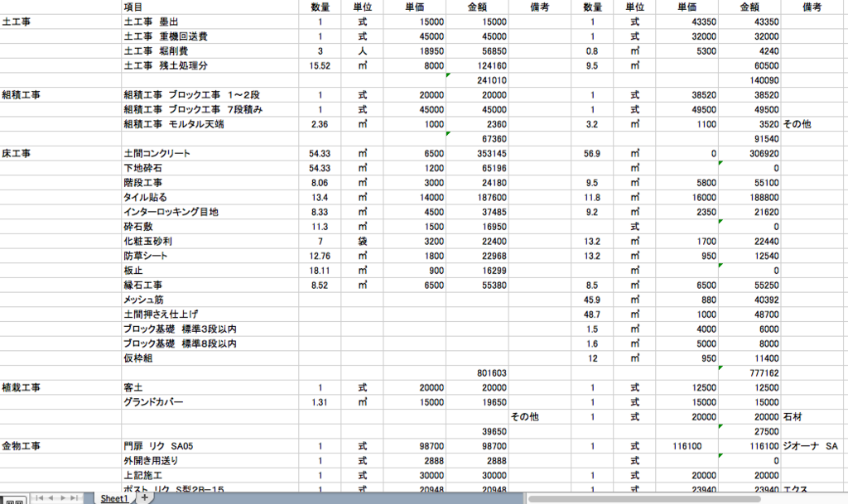
Task: Select the amount cell 353145
Action: pos(477,153)
